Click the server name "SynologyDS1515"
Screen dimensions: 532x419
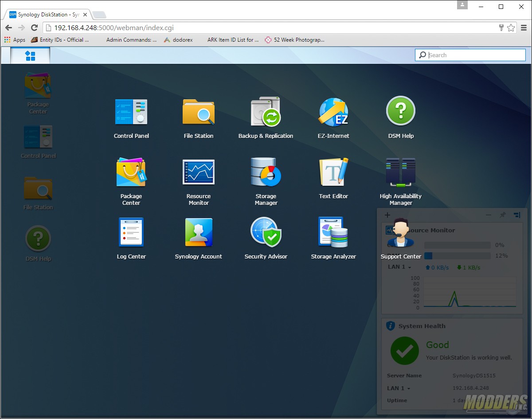click(x=474, y=376)
